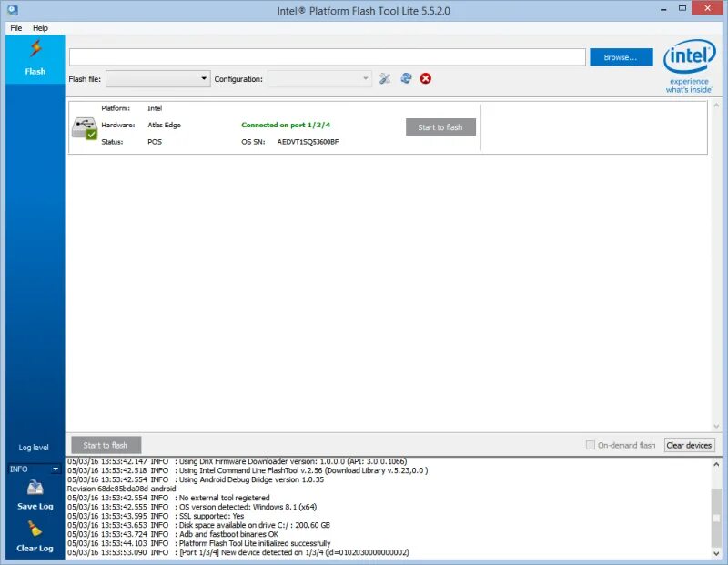This screenshot has width=728, height=565.
Task: Click the log panel scrollbar thumb
Action: (x=716, y=518)
